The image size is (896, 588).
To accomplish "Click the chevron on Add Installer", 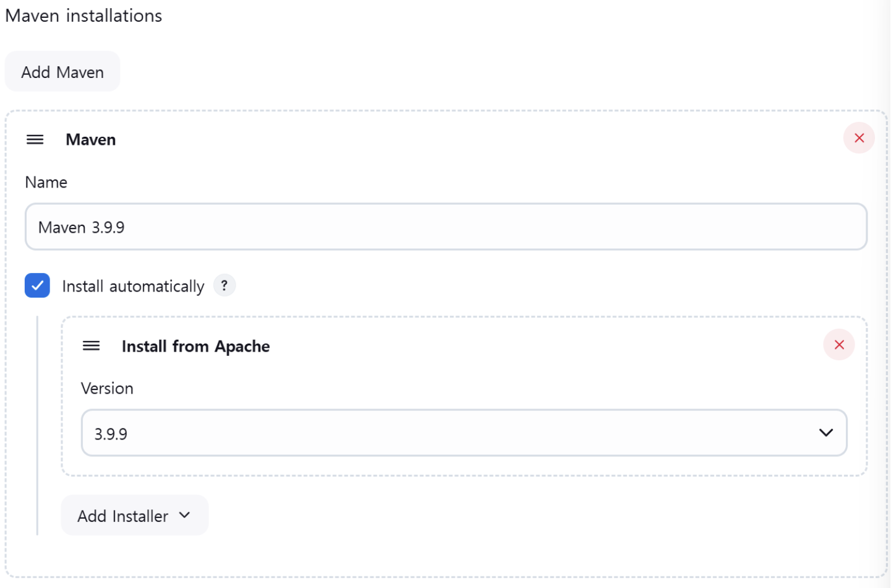I will (x=184, y=515).
